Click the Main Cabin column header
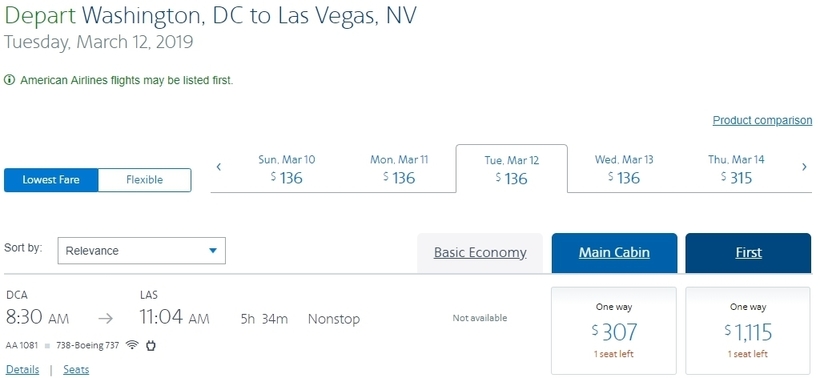This screenshot has width=820, height=378. pos(614,253)
